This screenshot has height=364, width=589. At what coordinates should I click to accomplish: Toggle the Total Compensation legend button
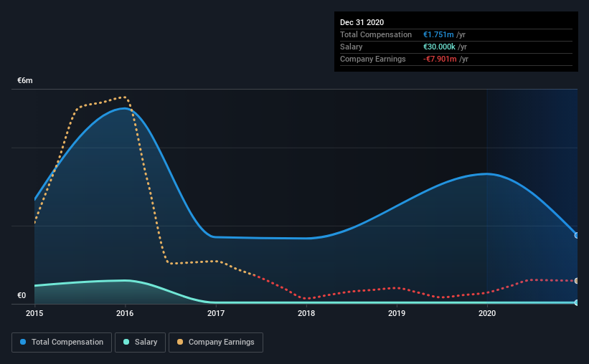click(62, 343)
